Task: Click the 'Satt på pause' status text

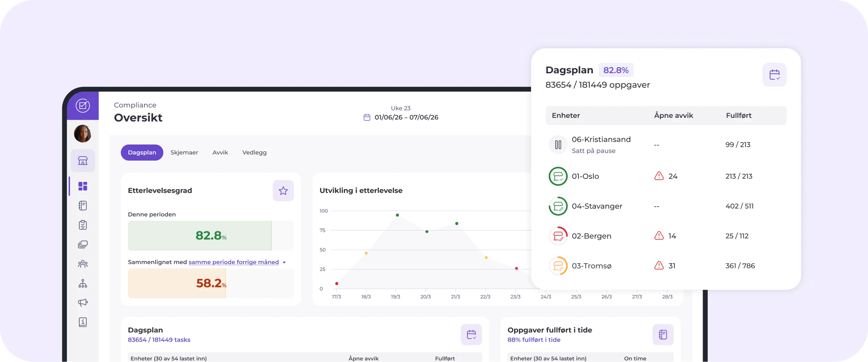Action: point(593,151)
